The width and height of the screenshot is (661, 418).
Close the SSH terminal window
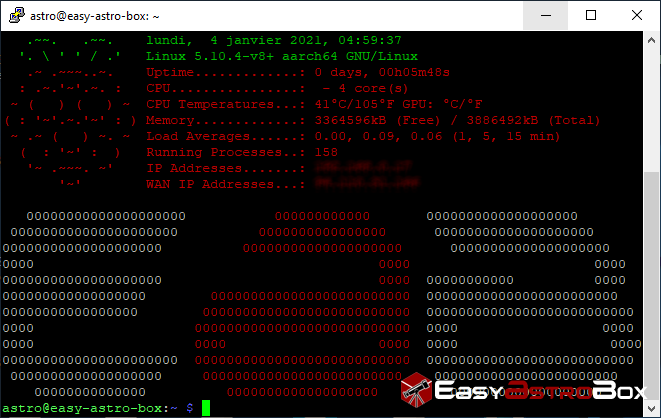637,15
